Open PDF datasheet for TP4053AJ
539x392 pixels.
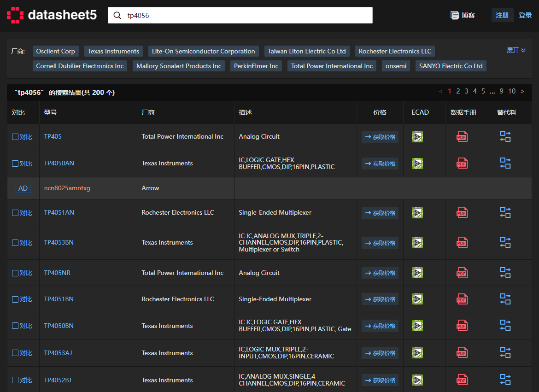click(462, 353)
